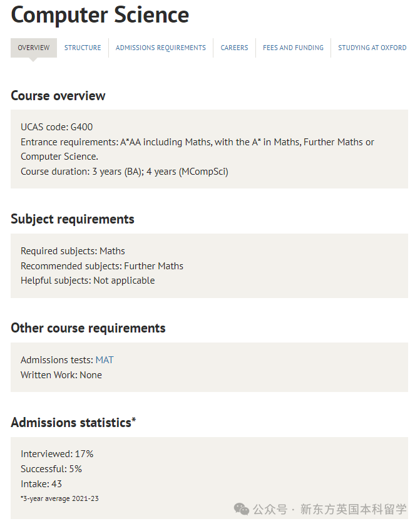
Task: Click the 3-year average footnote
Action: click(x=59, y=498)
